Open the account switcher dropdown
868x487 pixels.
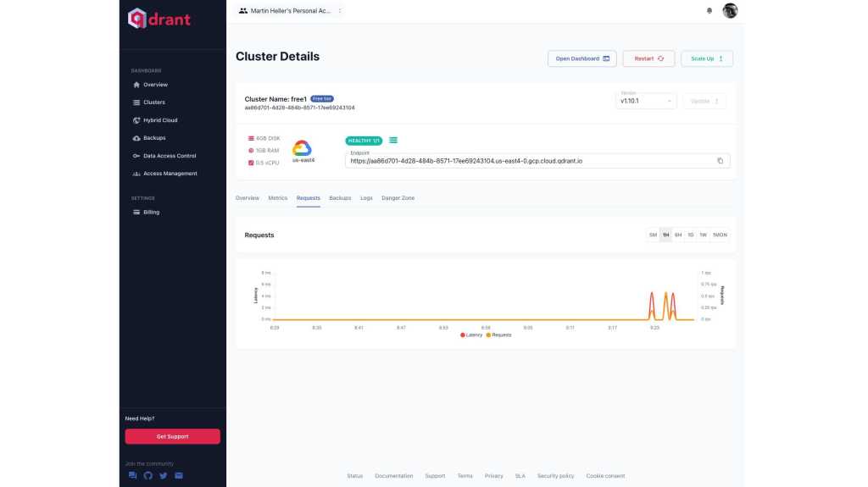(x=291, y=11)
